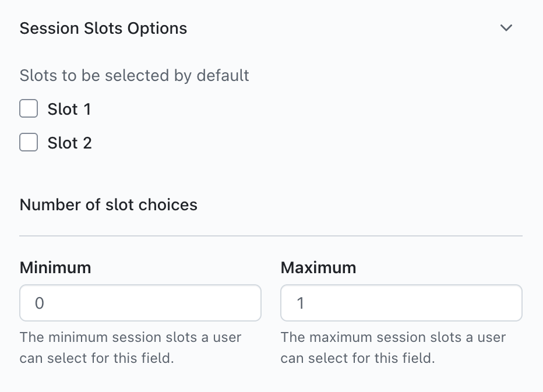543x392 pixels.
Task: Click 'Slots to be selected by default' label
Action: point(134,76)
